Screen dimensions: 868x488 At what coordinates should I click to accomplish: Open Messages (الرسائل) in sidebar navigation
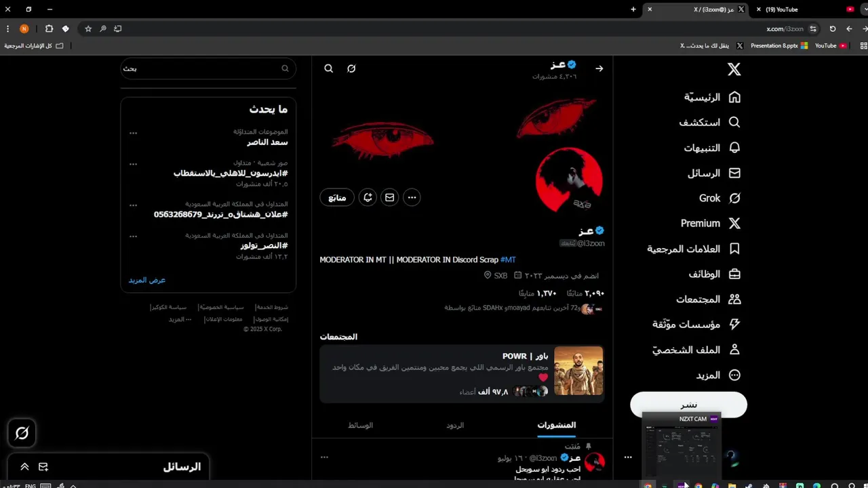pos(714,173)
